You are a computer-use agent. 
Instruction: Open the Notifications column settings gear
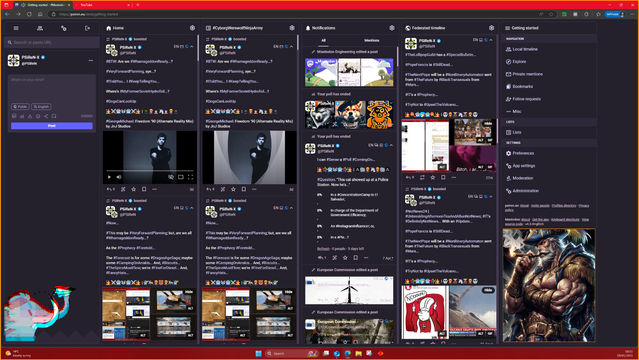tap(392, 28)
